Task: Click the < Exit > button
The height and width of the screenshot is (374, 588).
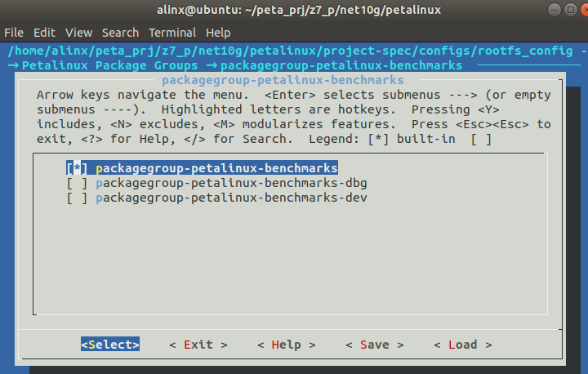Action: pos(198,345)
